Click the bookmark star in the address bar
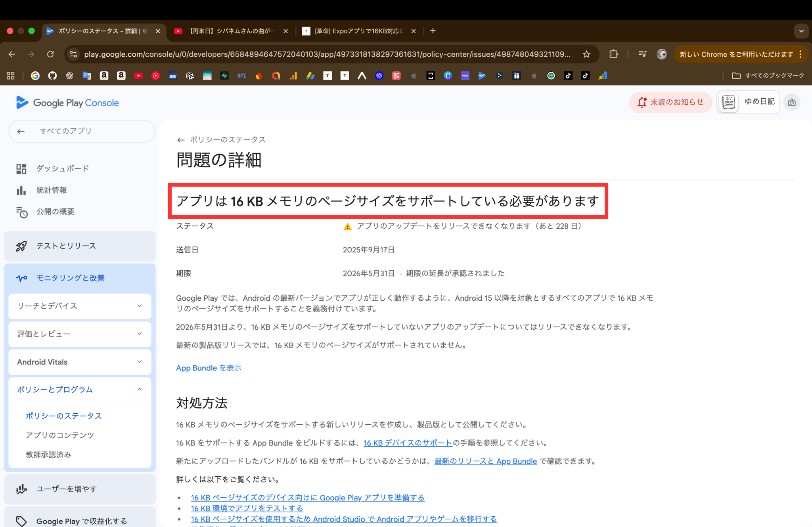The height and width of the screenshot is (527, 812). (x=586, y=54)
